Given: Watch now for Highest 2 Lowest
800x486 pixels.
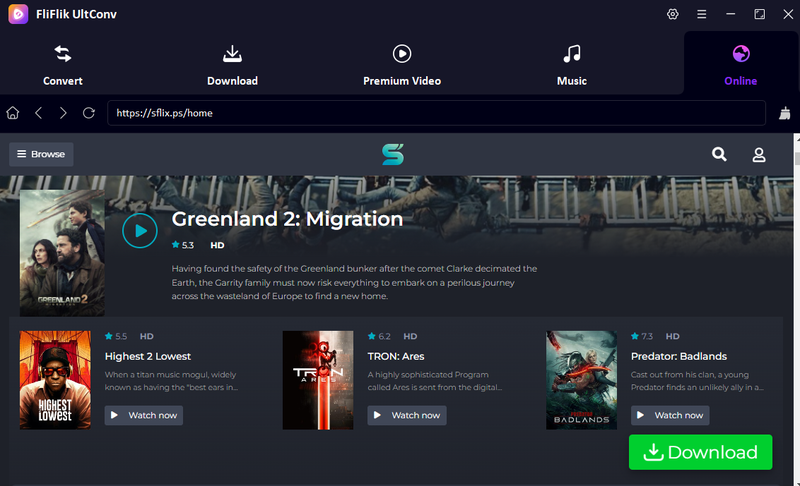Looking at the screenshot, I should click(144, 415).
